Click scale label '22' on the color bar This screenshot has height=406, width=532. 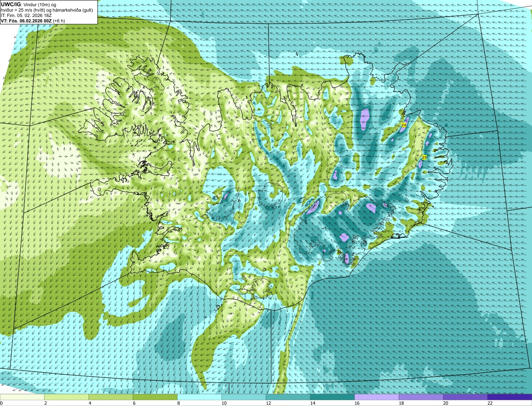point(490,403)
